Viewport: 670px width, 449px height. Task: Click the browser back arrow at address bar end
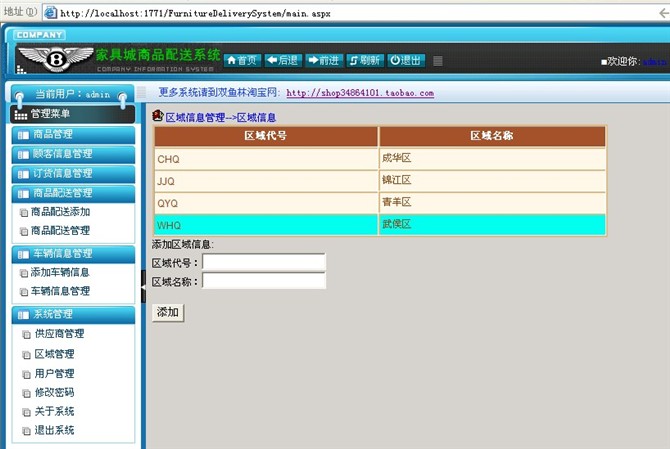coord(664,13)
